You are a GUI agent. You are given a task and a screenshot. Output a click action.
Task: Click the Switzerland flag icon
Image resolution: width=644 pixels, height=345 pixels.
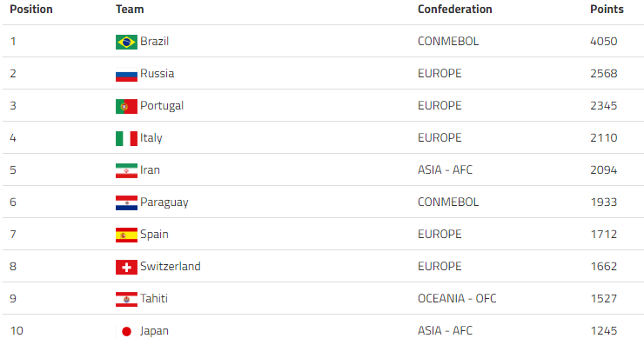click(x=126, y=267)
